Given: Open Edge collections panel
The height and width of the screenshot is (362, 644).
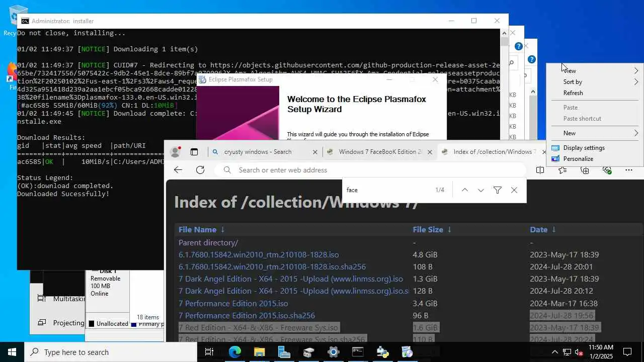Looking at the screenshot, I should click(585, 170).
